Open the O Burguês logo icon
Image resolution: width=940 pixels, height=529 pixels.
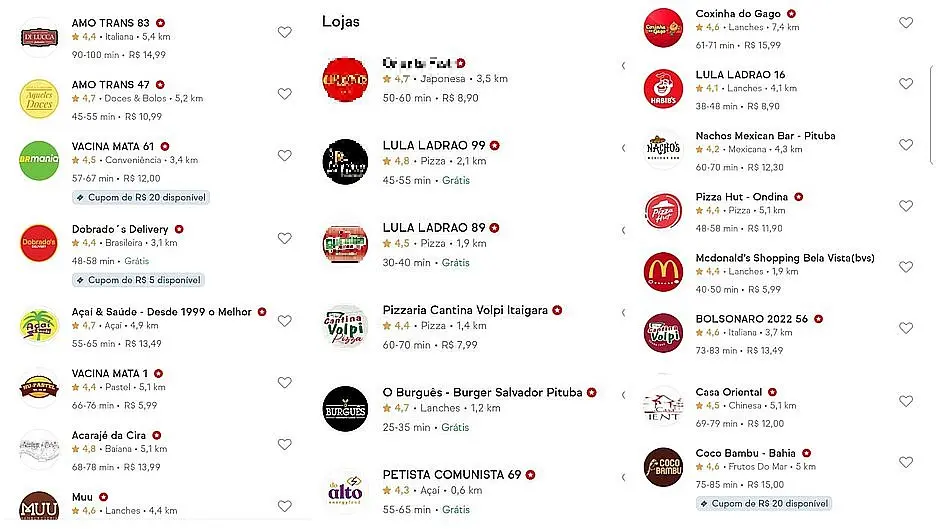click(x=345, y=407)
